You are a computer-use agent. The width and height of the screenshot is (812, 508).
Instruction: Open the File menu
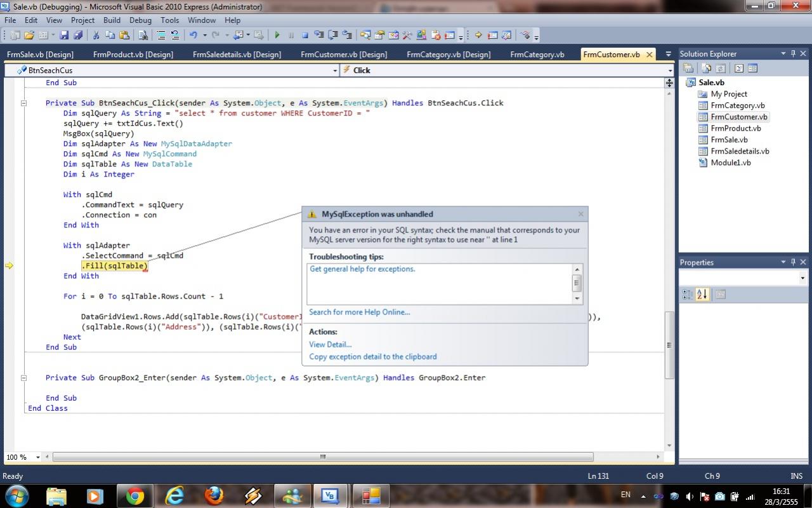[x=10, y=20]
